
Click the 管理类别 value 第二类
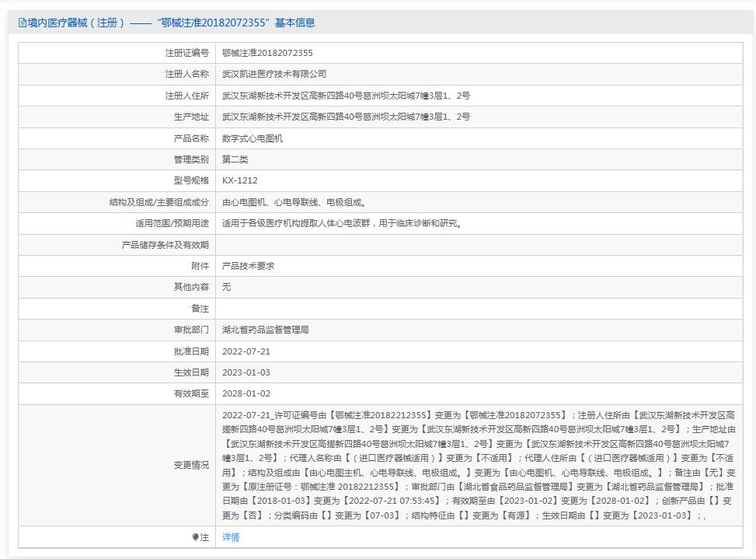point(235,159)
